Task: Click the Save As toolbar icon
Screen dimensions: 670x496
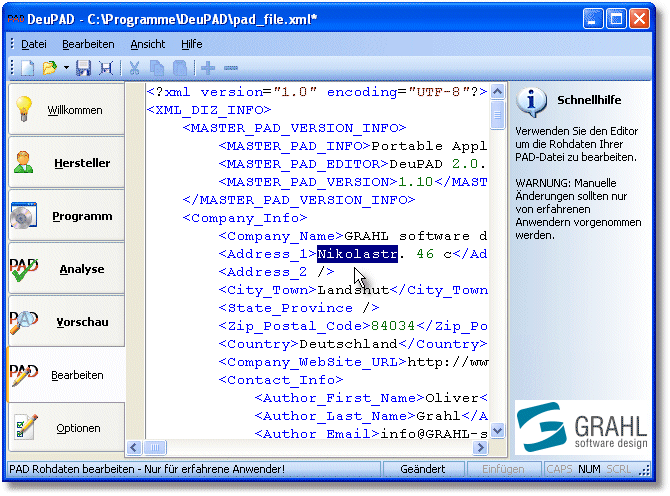Action: pos(106,68)
